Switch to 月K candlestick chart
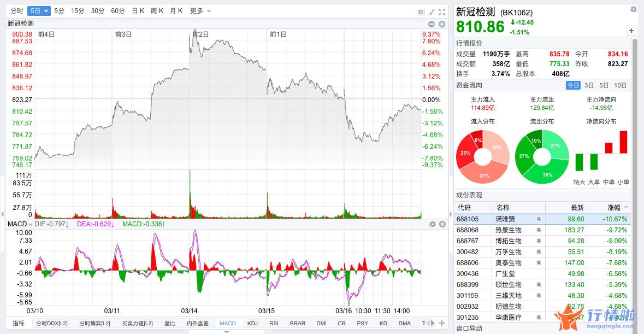 point(176,11)
